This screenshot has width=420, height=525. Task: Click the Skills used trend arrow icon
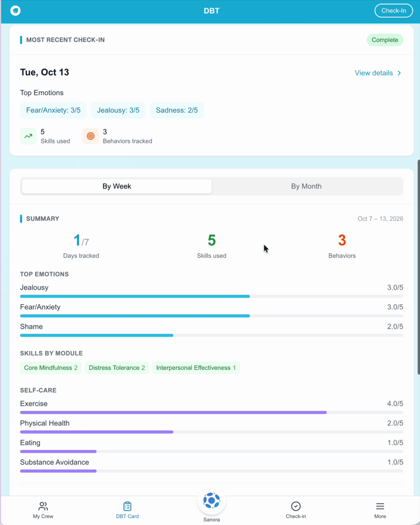pos(28,136)
